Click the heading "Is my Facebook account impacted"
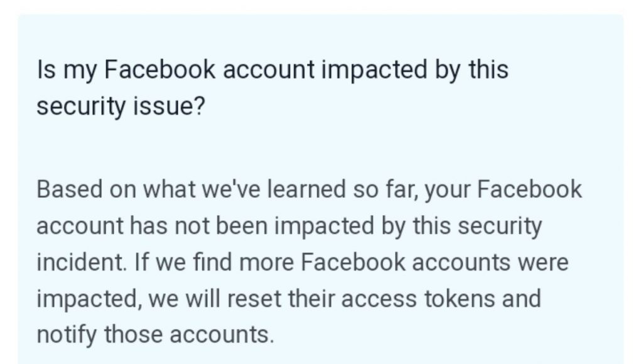This screenshot has width=641, height=364. [272, 70]
